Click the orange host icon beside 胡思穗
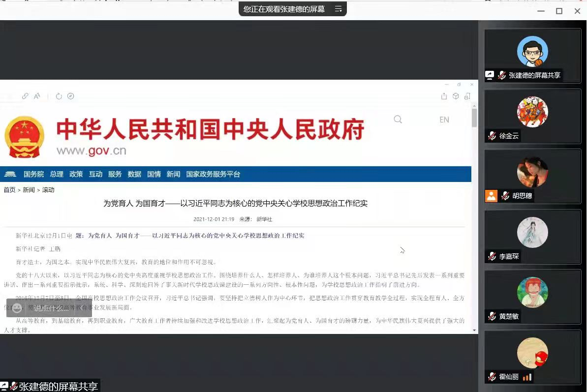The height and width of the screenshot is (392, 587). click(x=491, y=196)
